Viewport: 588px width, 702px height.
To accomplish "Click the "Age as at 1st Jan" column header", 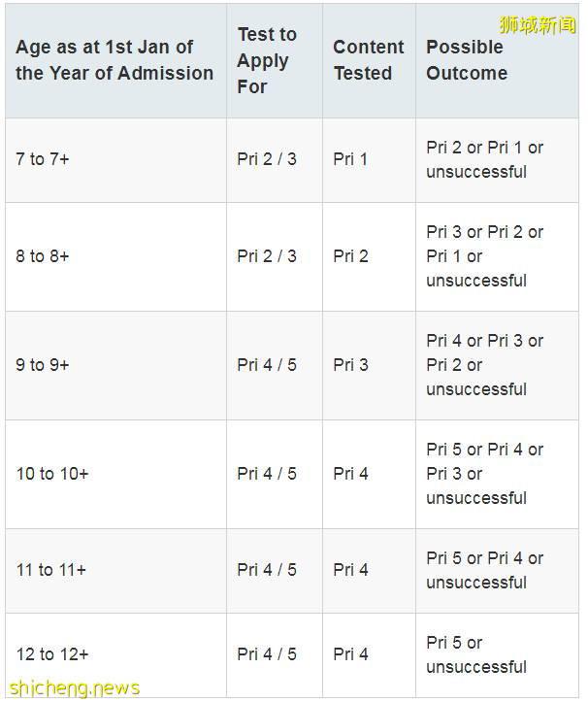I will pyautogui.click(x=114, y=60).
